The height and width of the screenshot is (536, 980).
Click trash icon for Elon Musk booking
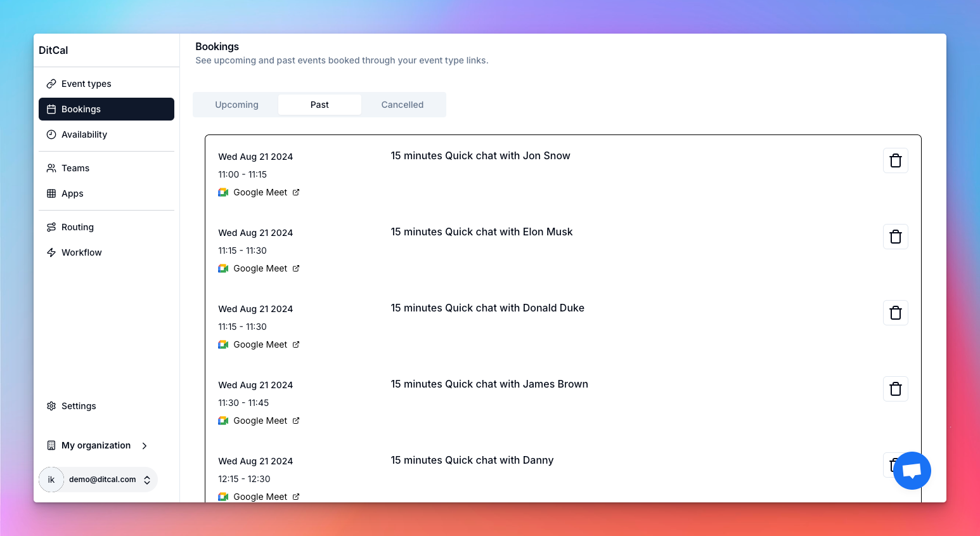(x=895, y=237)
